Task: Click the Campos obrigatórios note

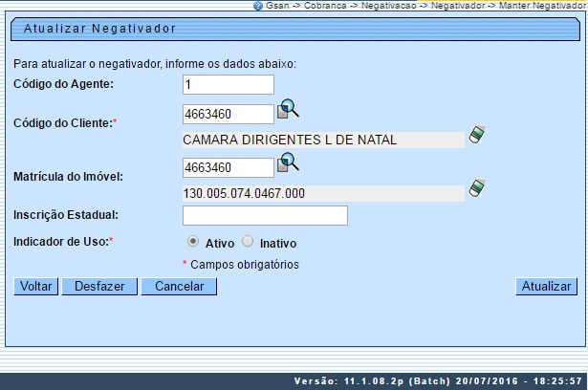Action: tap(245, 265)
